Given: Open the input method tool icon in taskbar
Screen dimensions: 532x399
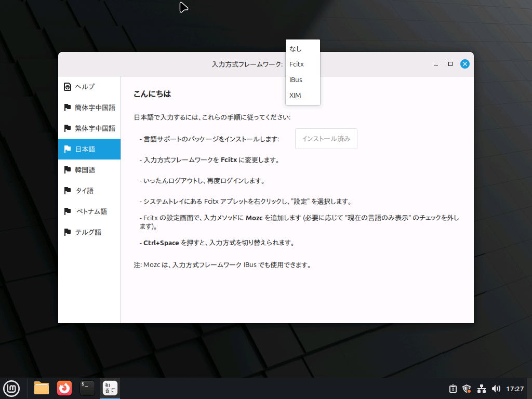Looking at the screenshot, I should point(110,388).
